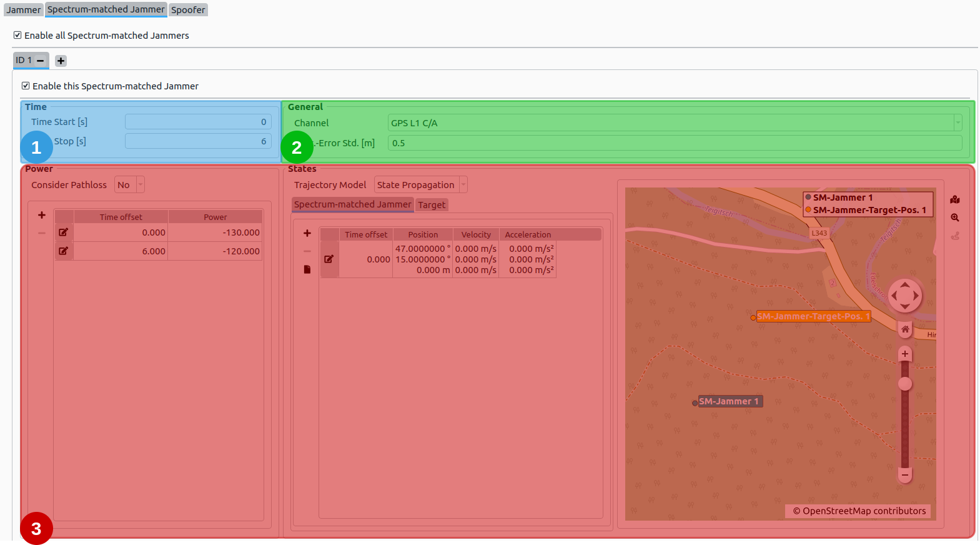Click the map zoom slider handle
This screenshot has width=980, height=545.
[905, 384]
